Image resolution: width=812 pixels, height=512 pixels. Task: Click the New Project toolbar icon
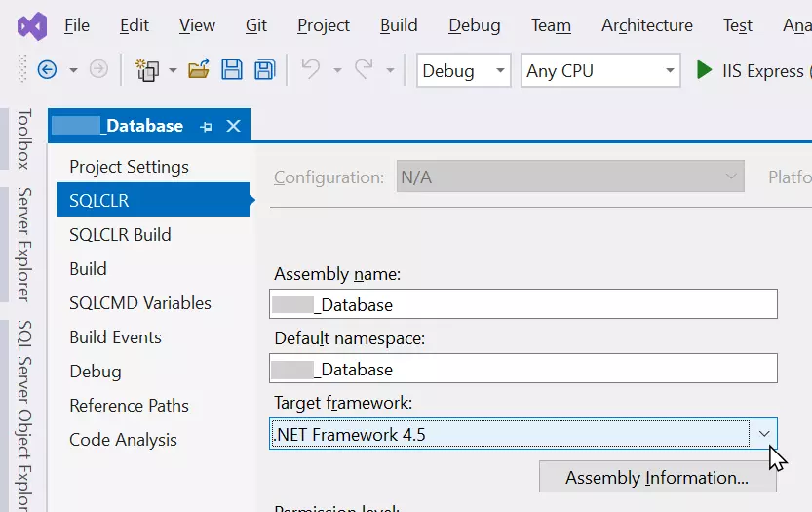click(147, 70)
